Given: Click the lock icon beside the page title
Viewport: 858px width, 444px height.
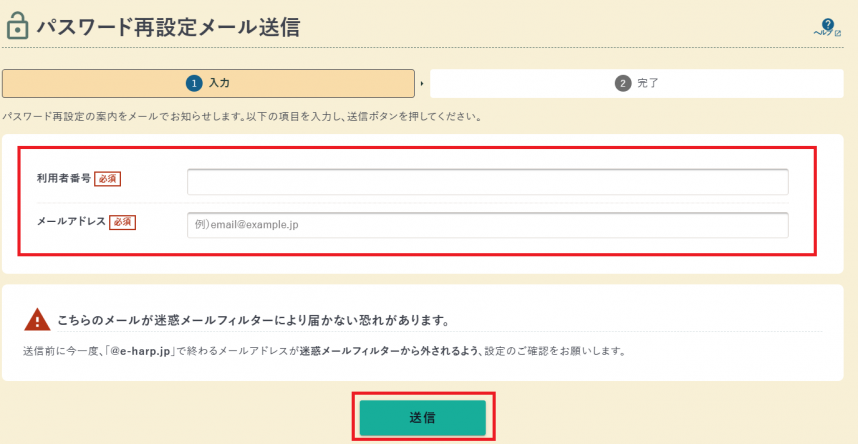Looking at the screenshot, I should click(17, 27).
